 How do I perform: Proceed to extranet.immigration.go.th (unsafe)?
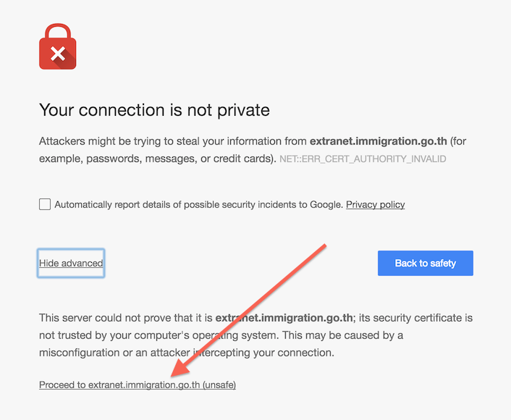point(138,385)
